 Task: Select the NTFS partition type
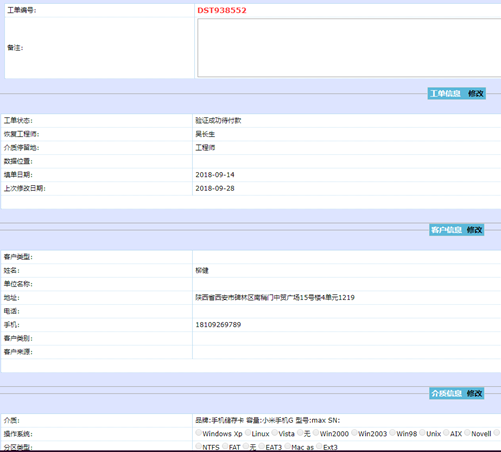(x=199, y=446)
